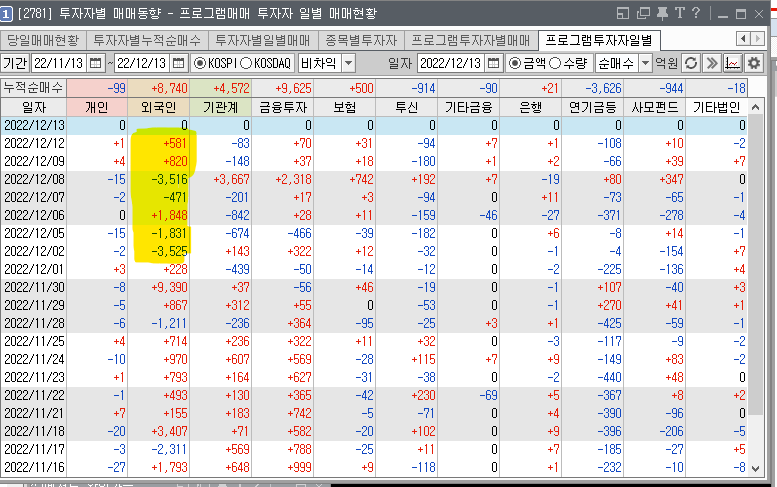Choose the 금액 radio option
Viewport: 777px width, 487px height.
(x=514, y=63)
